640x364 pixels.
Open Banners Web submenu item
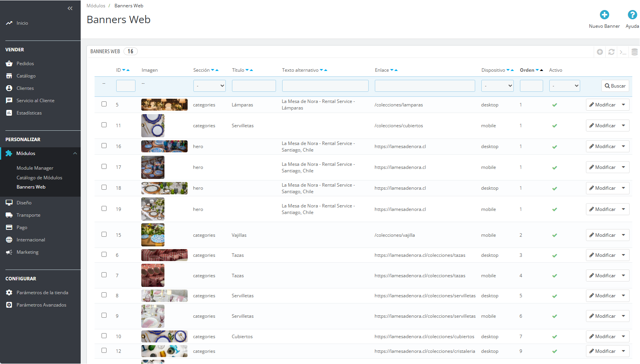[31, 187]
